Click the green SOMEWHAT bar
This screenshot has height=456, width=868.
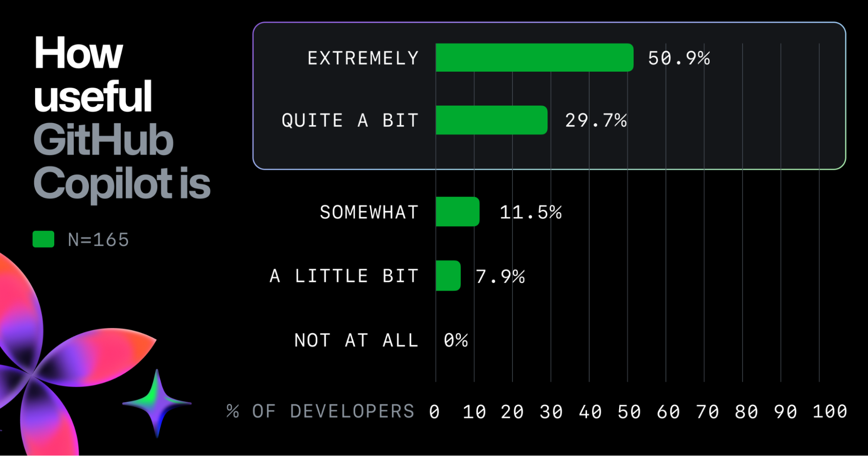pos(457,212)
